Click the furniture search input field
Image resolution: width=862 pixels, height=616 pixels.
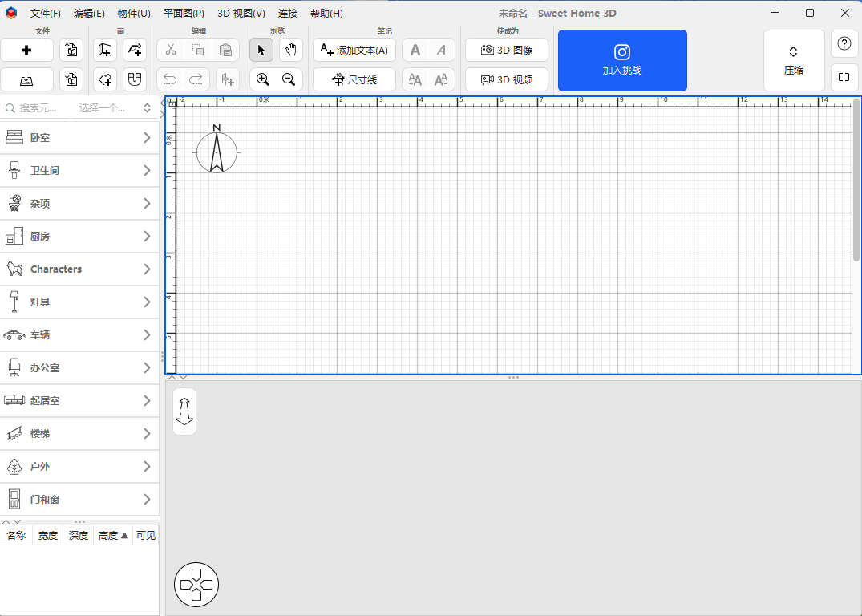click(38, 107)
